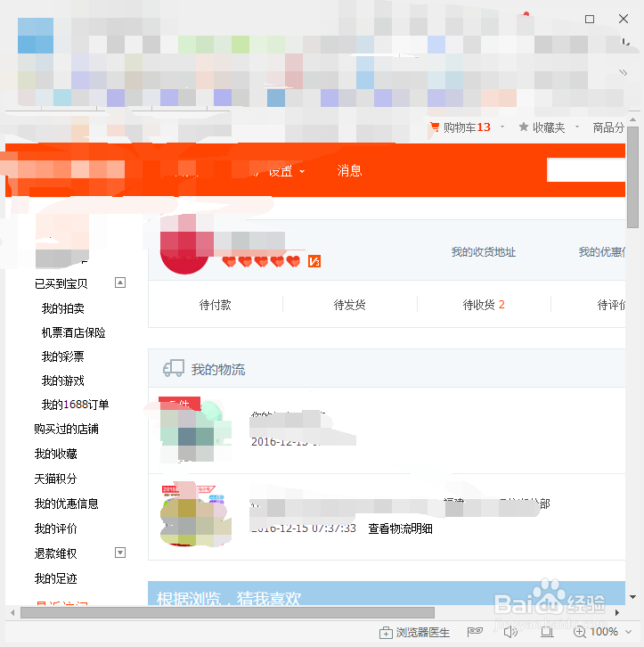Image resolution: width=644 pixels, height=647 pixels.
Task: Open the 消息 messages menu
Action: [349, 170]
